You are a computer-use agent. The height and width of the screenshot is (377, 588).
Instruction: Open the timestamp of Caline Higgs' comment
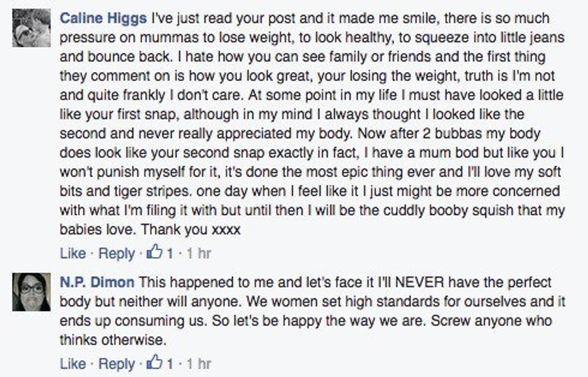198,253
